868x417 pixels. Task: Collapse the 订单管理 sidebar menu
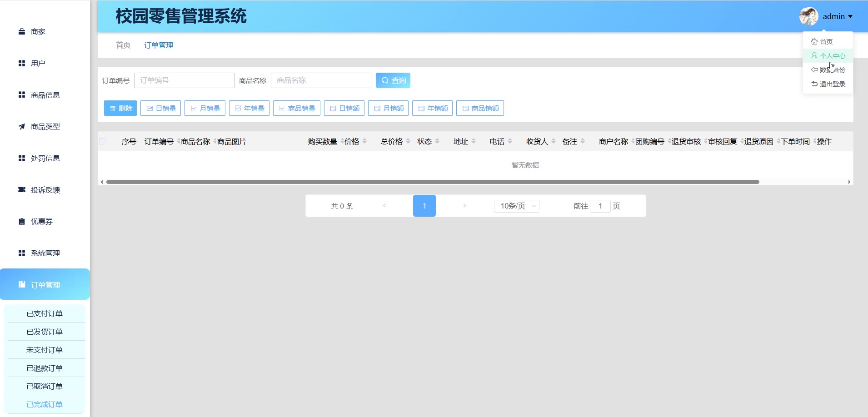[x=45, y=285]
